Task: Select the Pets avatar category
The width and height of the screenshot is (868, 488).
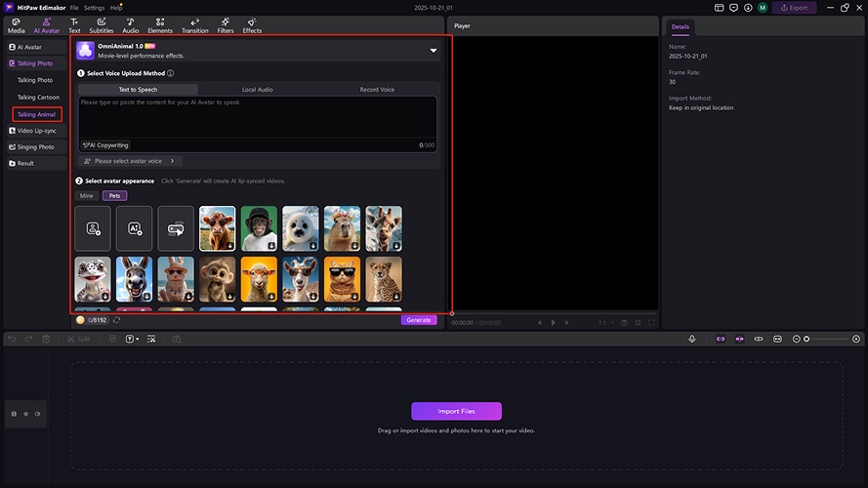Action: [x=114, y=195]
